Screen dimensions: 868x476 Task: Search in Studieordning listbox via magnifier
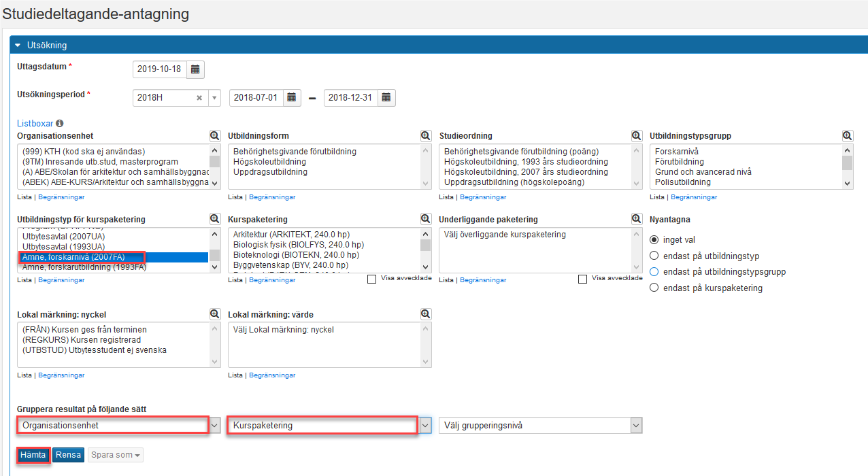(637, 136)
